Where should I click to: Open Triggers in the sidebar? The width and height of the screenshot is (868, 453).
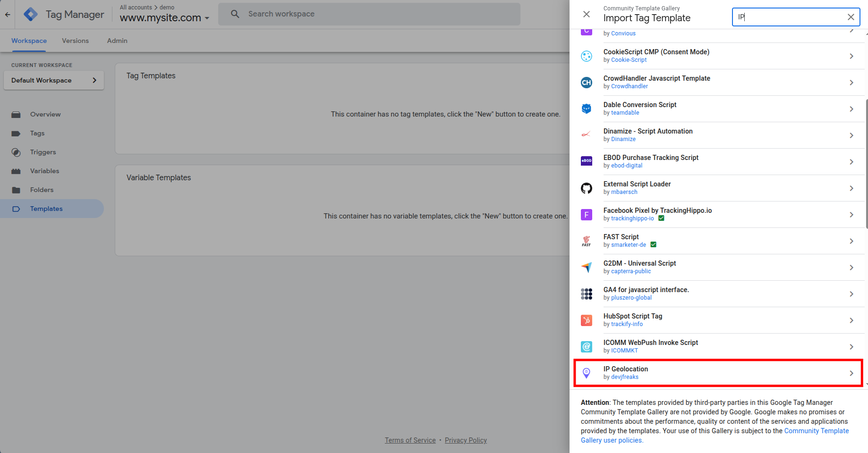tap(52, 152)
